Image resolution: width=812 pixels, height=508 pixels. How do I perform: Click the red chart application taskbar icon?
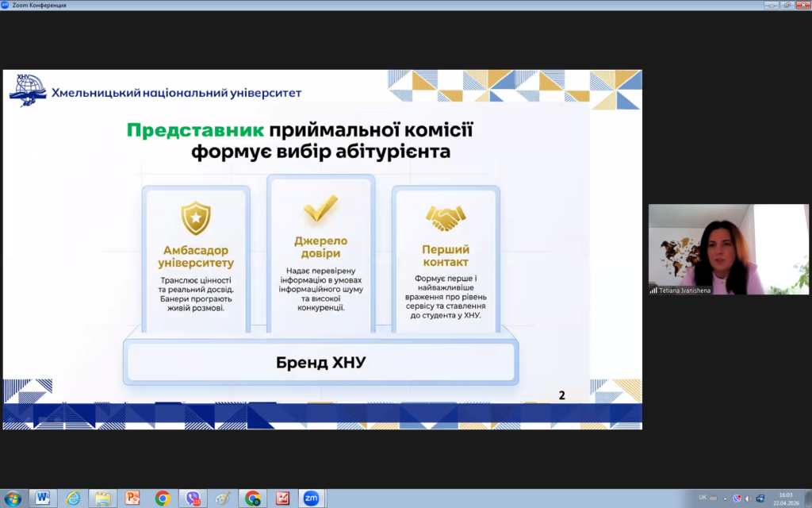click(282, 498)
